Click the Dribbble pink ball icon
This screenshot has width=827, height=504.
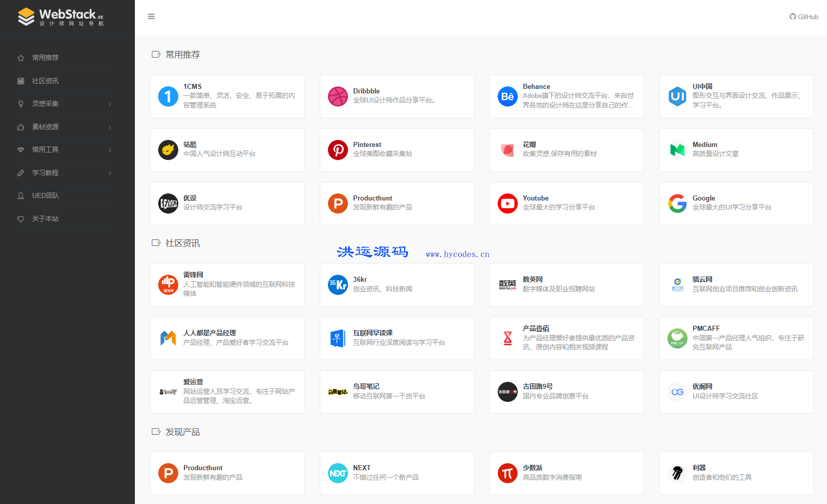338,96
